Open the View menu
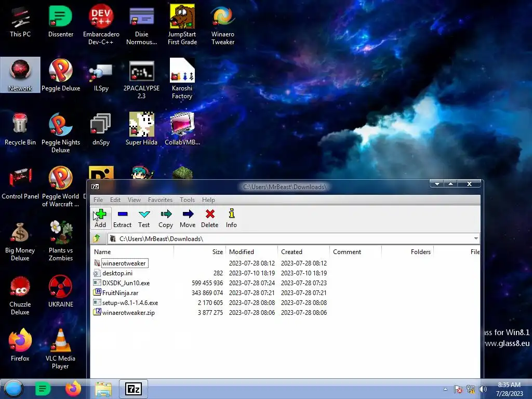The image size is (532, 399). click(134, 200)
